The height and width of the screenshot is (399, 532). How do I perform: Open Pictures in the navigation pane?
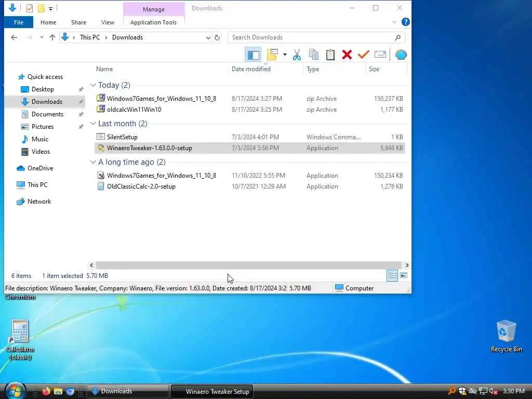coord(43,127)
